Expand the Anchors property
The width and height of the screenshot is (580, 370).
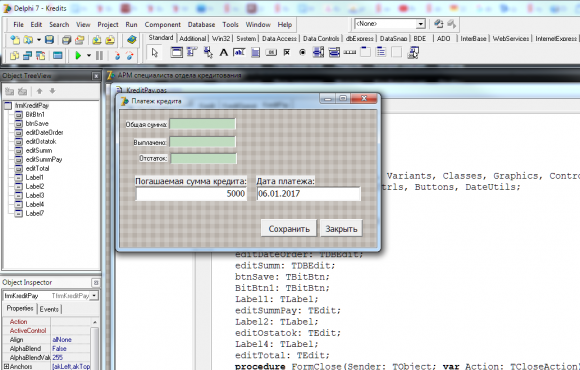pos(6,366)
